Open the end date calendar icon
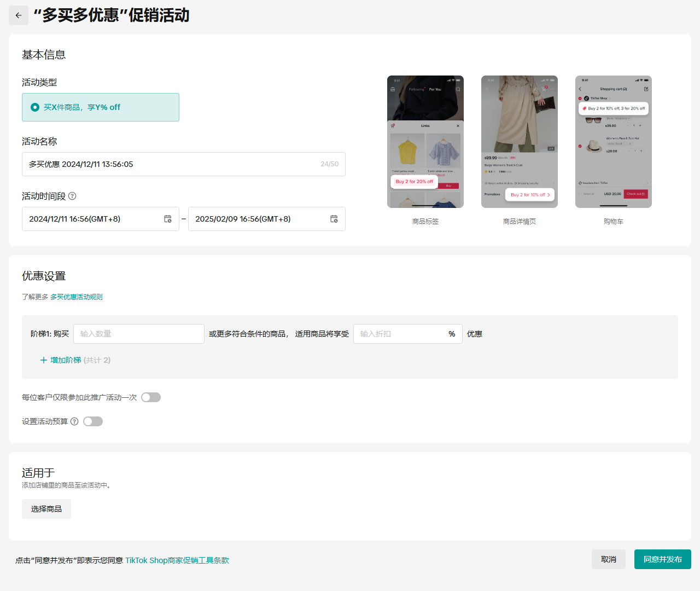 (x=334, y=219)
